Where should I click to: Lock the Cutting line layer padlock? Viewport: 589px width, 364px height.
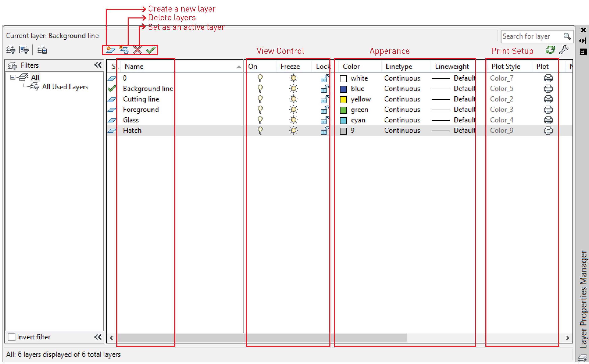[x=324, y=99]
